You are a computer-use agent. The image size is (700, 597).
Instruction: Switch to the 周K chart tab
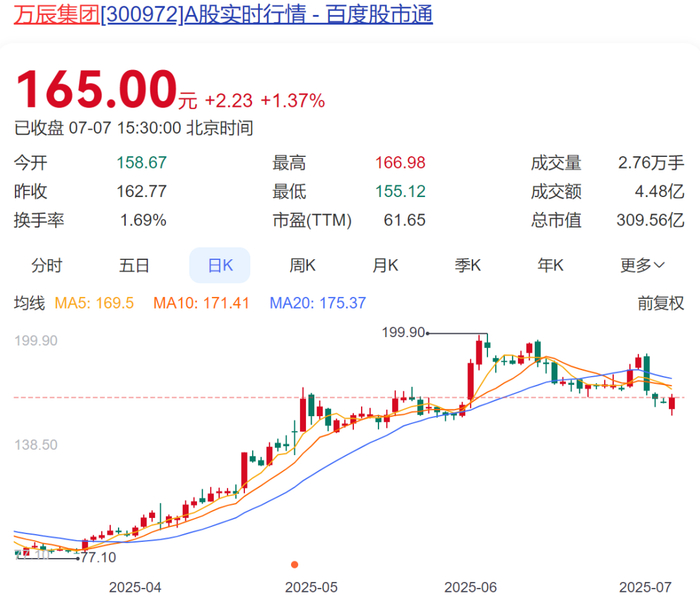point(303,266)
